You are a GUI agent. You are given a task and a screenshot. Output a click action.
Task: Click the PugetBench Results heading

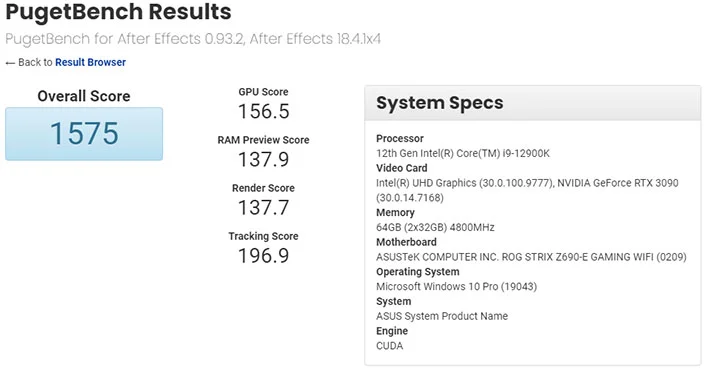[x=118, y=12]
